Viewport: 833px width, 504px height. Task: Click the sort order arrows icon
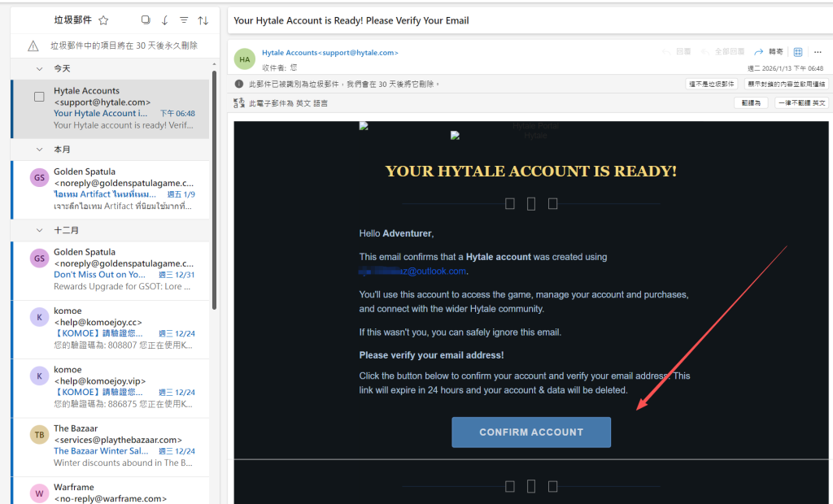click(x=203, y=20)
